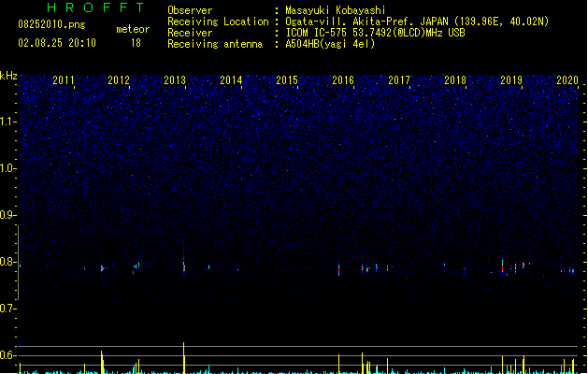The height and width of the screenshot is (374, 588).
Task: Click the Receiver label
Action: (190, 33)
